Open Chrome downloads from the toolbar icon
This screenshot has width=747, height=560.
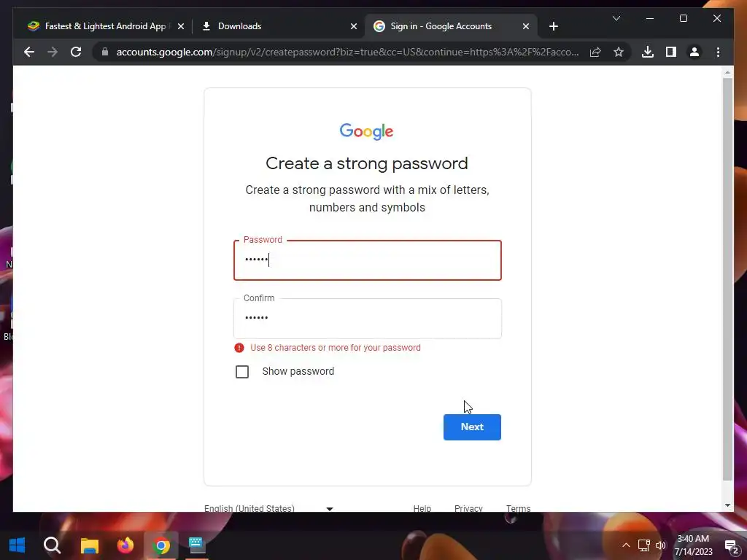point(648,52)
